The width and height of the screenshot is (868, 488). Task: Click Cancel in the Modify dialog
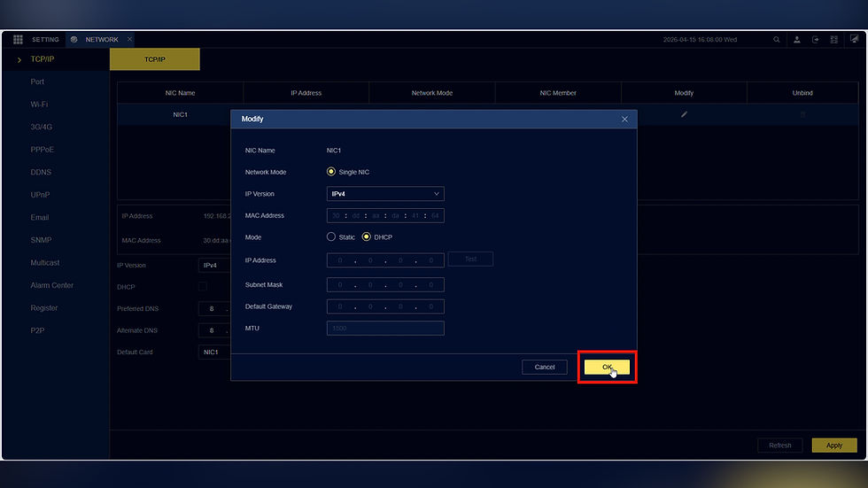pyautogui.click(x=545, y=367)
